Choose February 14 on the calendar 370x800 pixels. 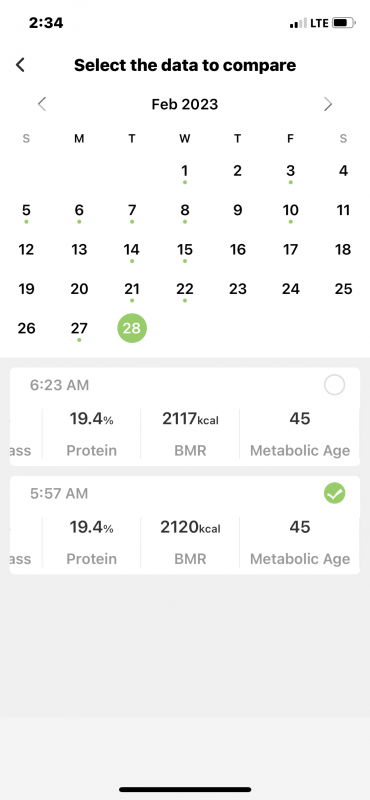click(x=132, y=250)
